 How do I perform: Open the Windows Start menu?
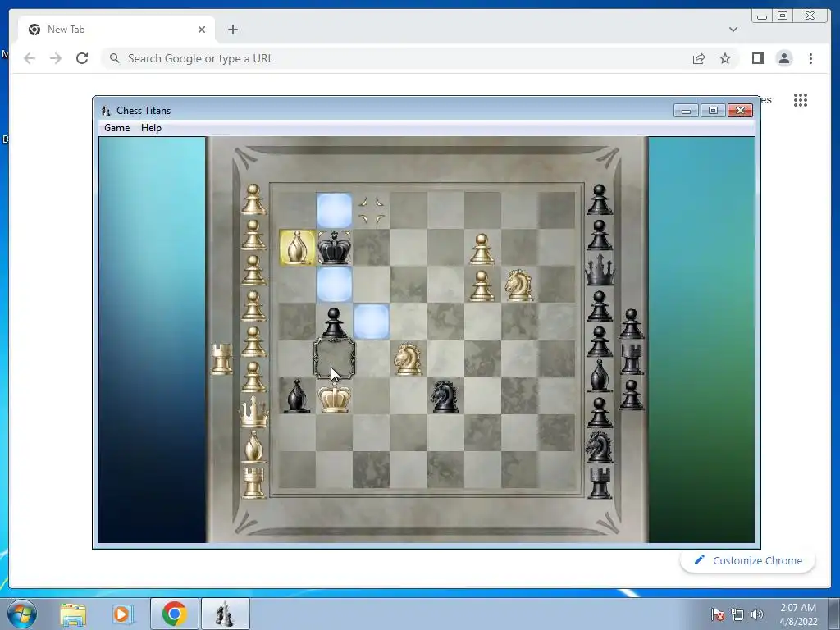point(22,614)
